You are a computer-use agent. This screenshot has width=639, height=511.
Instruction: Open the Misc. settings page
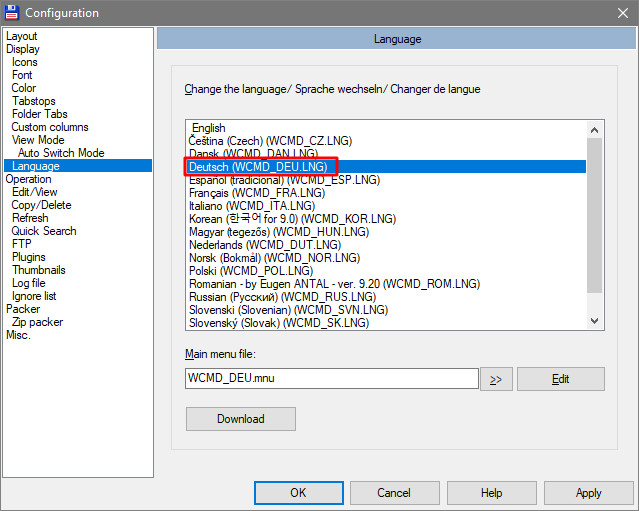(x=18, y=335)
